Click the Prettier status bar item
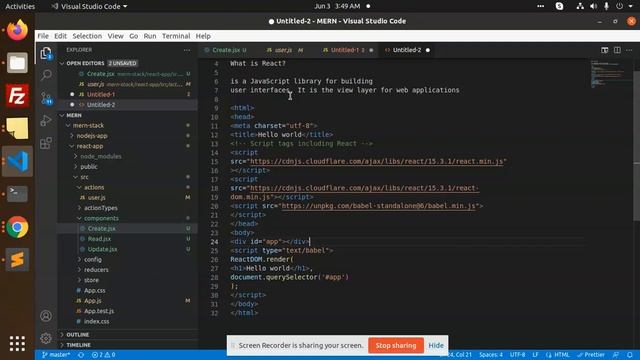The height and width of the screenshot is (360, 640). [591, 355]
